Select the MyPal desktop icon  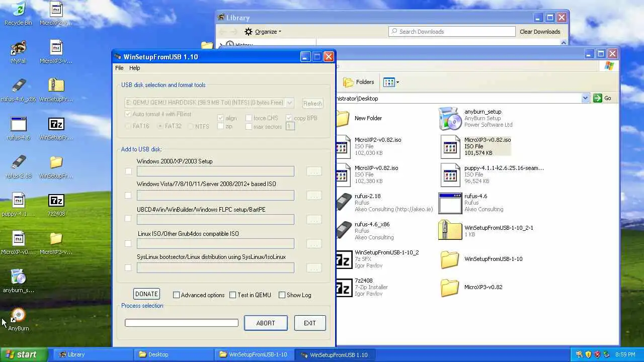[18, 48]
